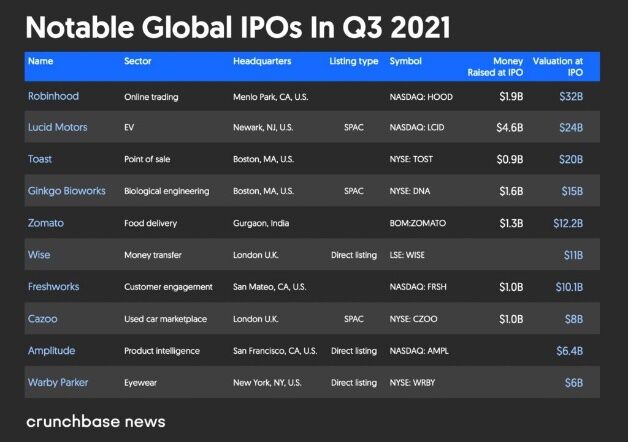This screenshot has width=628, height=442.
Task: Open the Lucid Motors company link
Action: 58,128
